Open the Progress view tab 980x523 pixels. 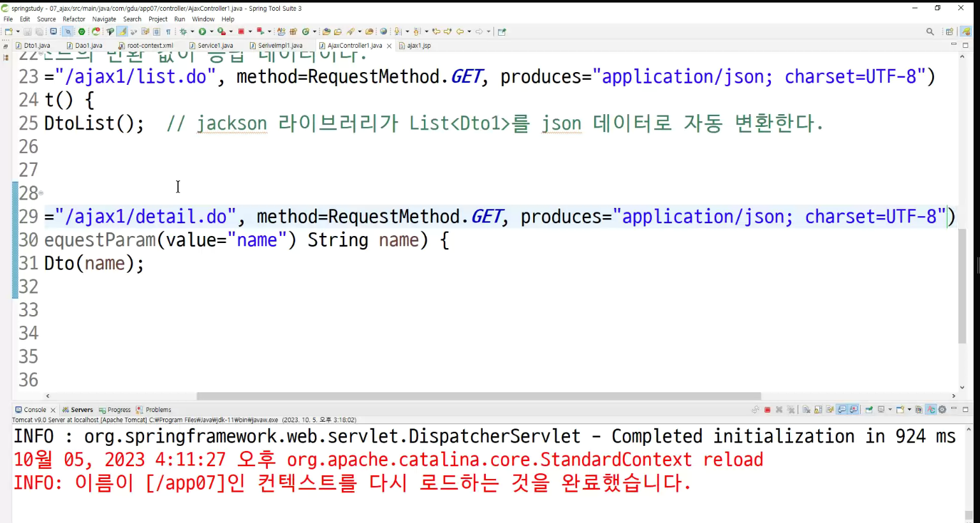[115, 409]
